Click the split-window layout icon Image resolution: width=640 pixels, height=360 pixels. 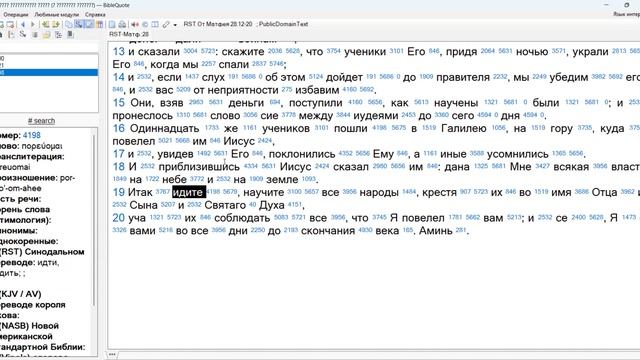(155, 24)
